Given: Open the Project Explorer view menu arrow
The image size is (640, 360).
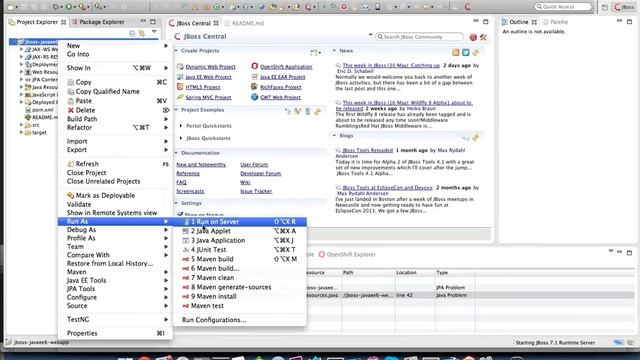Looking at the screenshot, I should click(x=154, y=32).
